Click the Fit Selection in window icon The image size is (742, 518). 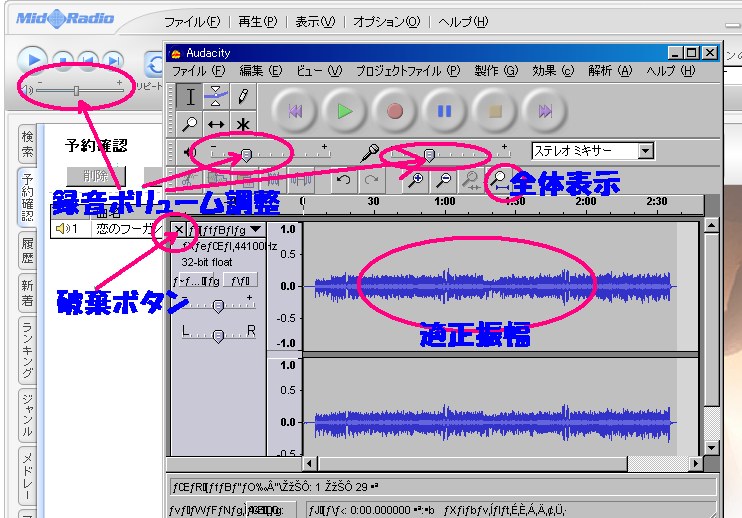point(470,180)
